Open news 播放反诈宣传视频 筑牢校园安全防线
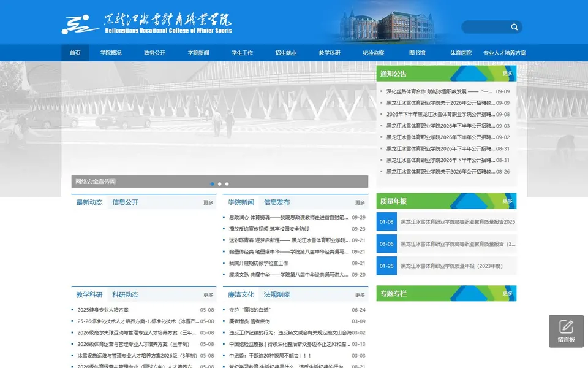588x368 pixels. point(269,229)
